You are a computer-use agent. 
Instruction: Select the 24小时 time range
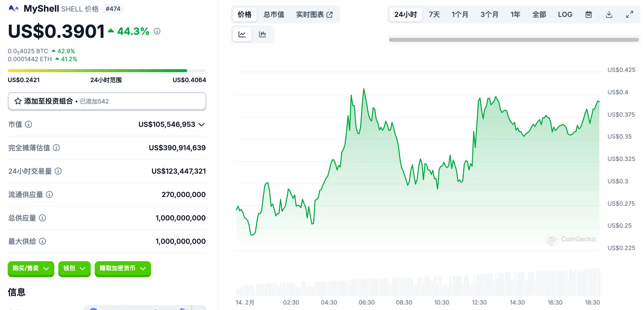[x=405, y=14]
